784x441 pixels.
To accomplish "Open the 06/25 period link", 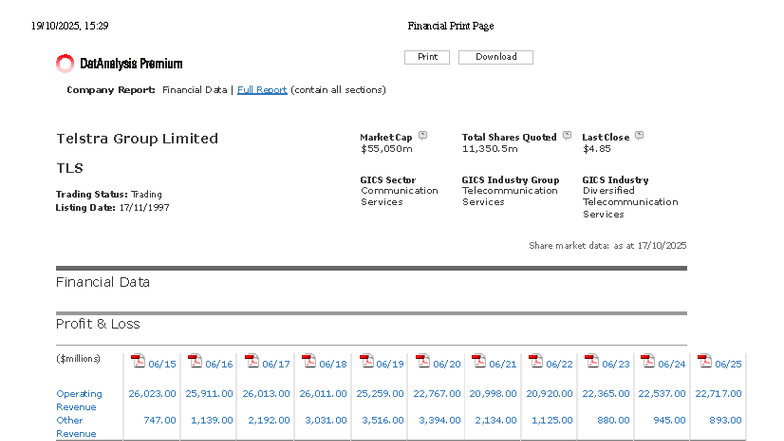I will coord(728,364).
